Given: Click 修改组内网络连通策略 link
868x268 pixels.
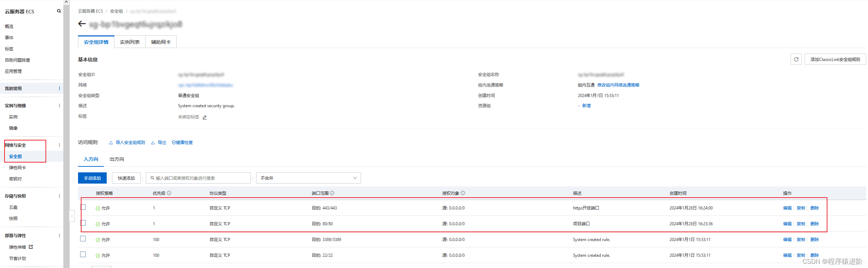Looking at the screenshot, I should (618, 85).
